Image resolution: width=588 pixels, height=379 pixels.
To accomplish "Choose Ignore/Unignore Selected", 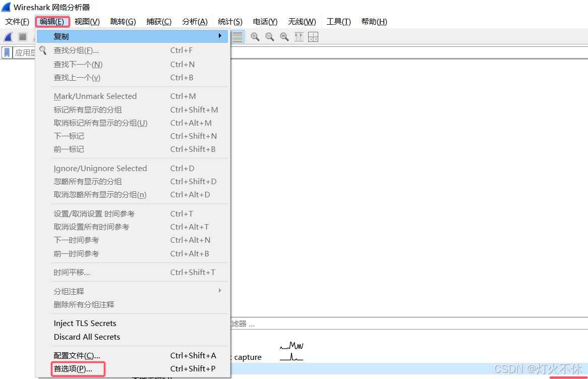I will tap(132, 169).
